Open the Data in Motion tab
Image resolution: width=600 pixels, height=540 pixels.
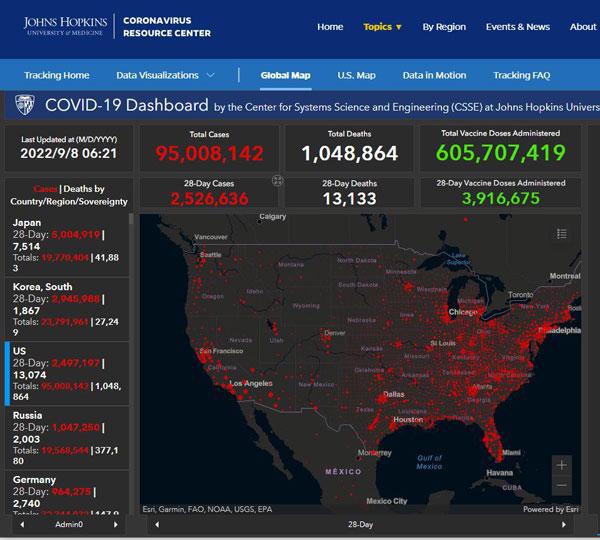click(434, 75)
